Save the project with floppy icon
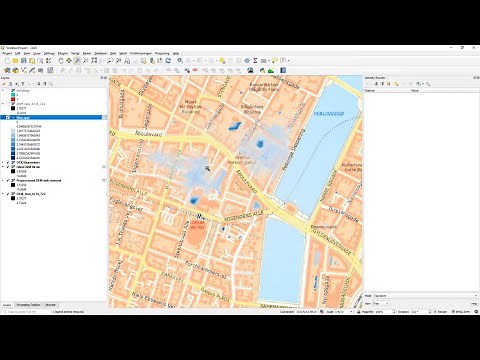This screenshot has width=480, height=360. 24,61
